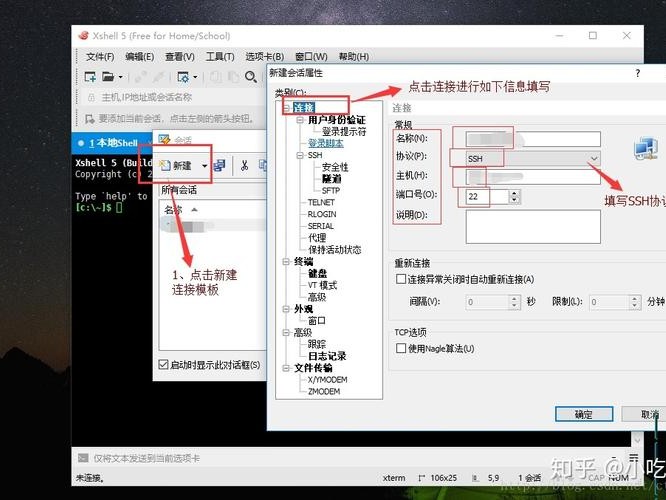Image resolution: width=666 pixels, height=500 pixels.
Task: Collapse the 用户身份验证 tree node expander
Action: click(x=300, y=120)
